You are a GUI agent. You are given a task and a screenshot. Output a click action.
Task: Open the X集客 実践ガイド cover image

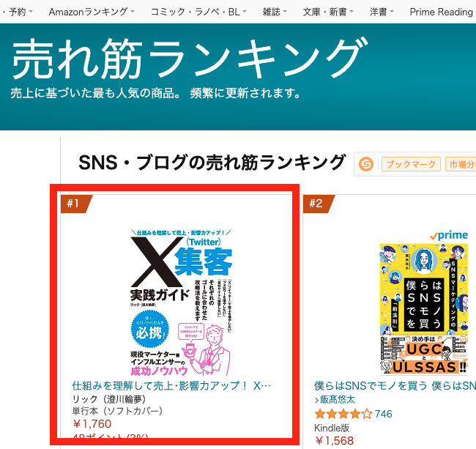point(181,303)
